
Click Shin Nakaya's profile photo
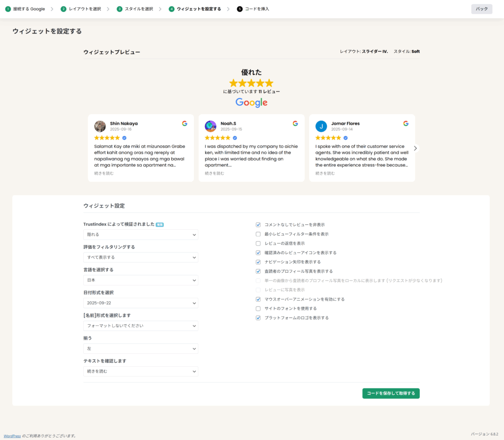pyautogui.click(x=100, y=126)
